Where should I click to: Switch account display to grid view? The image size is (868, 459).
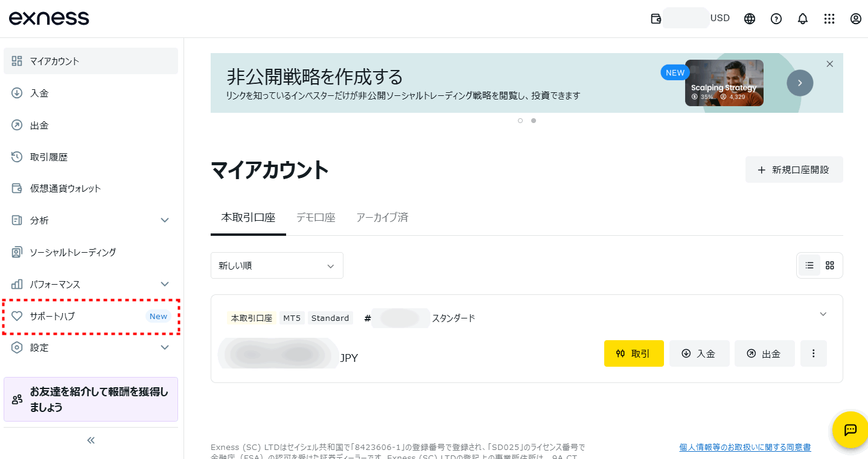click(829, 265)
